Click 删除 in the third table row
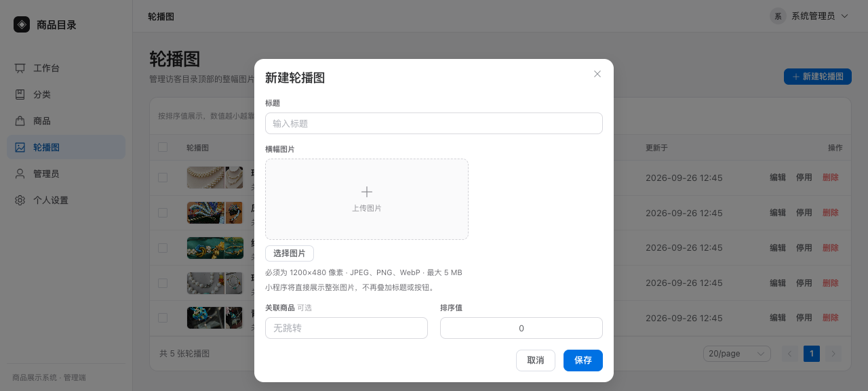Screen dimensions: 868x391 tap(831, 248)
